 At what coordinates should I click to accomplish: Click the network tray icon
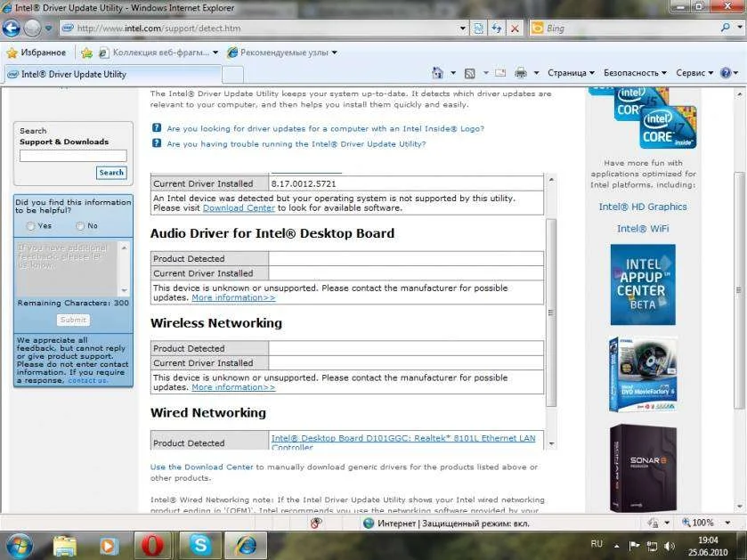[x=652, y=546]
